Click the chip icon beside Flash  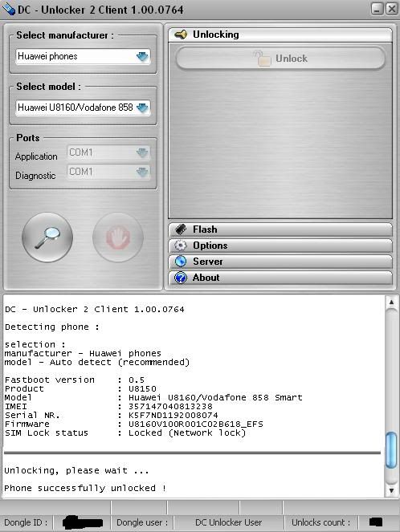pos(181,229)
